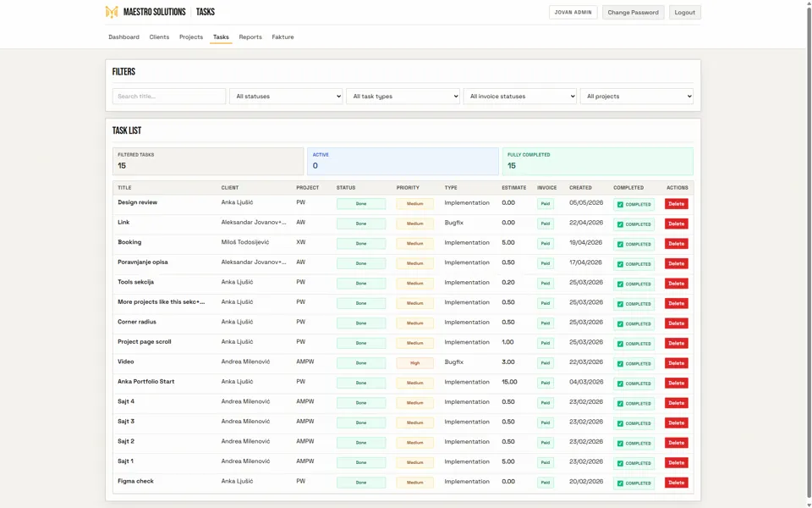812x508 pixels.
Task: Uncheck Completed for the Booking task
Action: (620, 244)
